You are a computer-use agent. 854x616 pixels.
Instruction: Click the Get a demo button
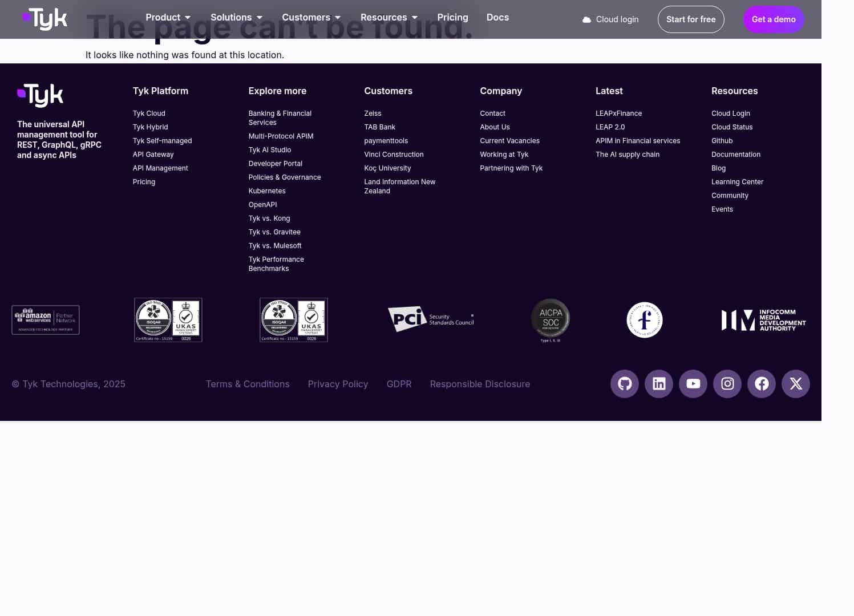(x=774, y=19)
